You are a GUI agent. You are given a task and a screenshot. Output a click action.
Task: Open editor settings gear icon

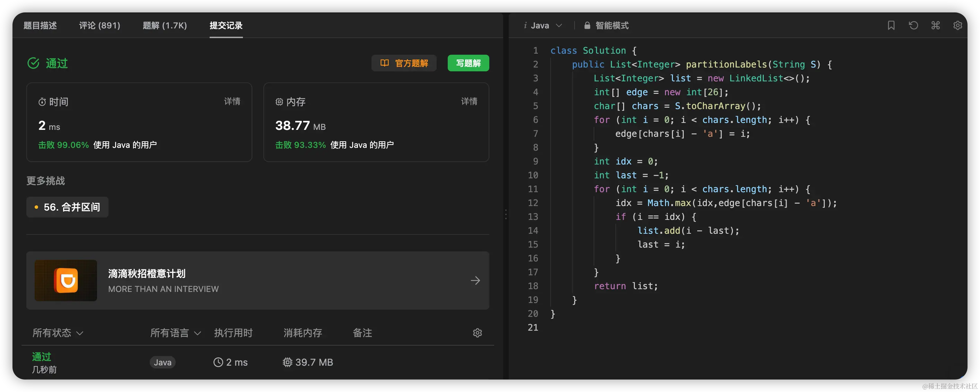[x=957, y=26]
